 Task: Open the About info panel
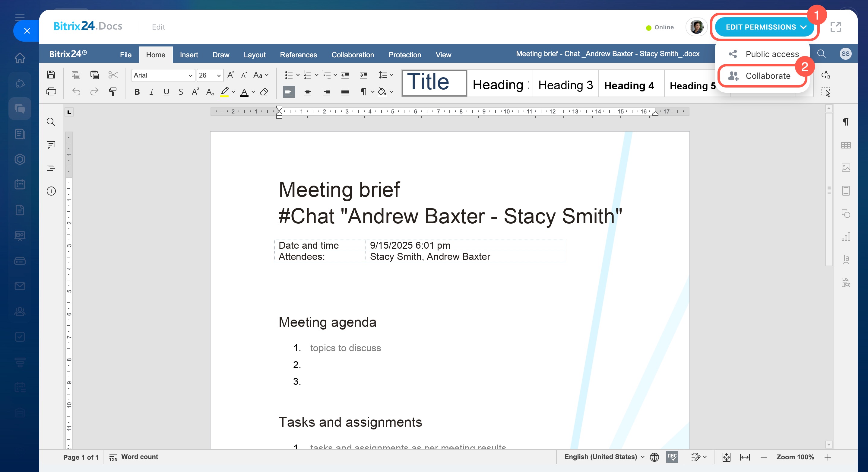click(x=51, y=191)
